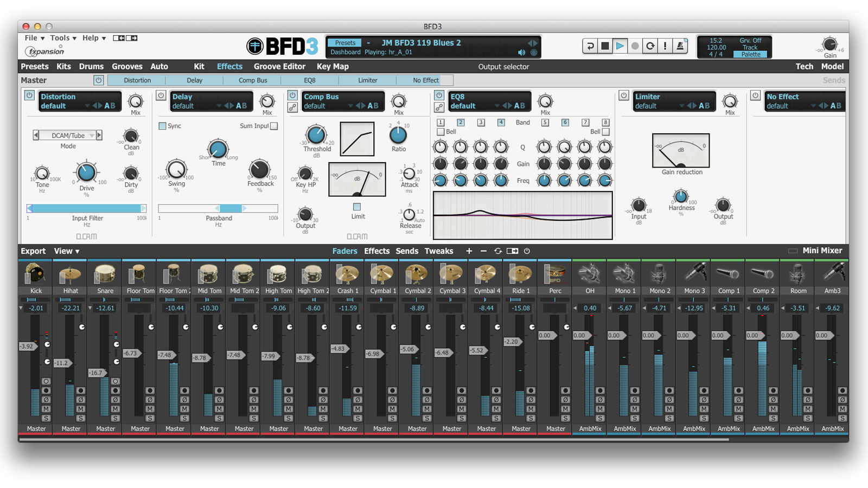Screen dimensions: 868x488
Task: Toggle the EQ8 effect power button
Action: coord(439,95)
